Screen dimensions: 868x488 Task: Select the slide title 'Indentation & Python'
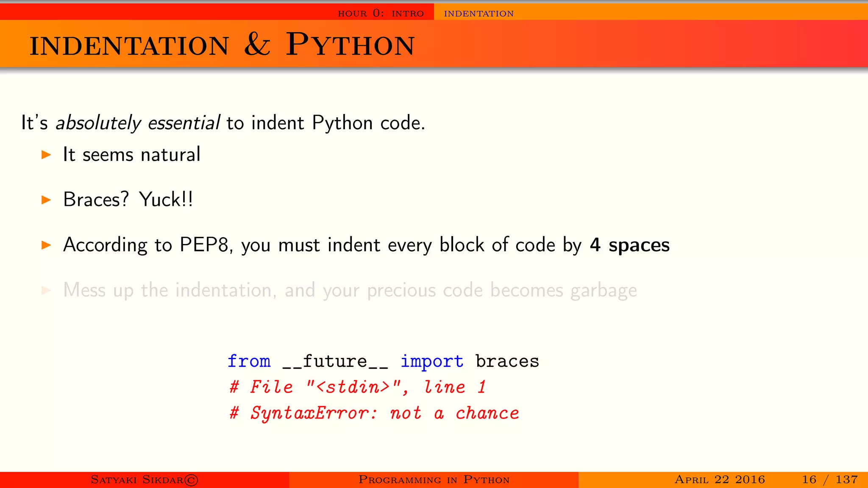click(222, 45)
